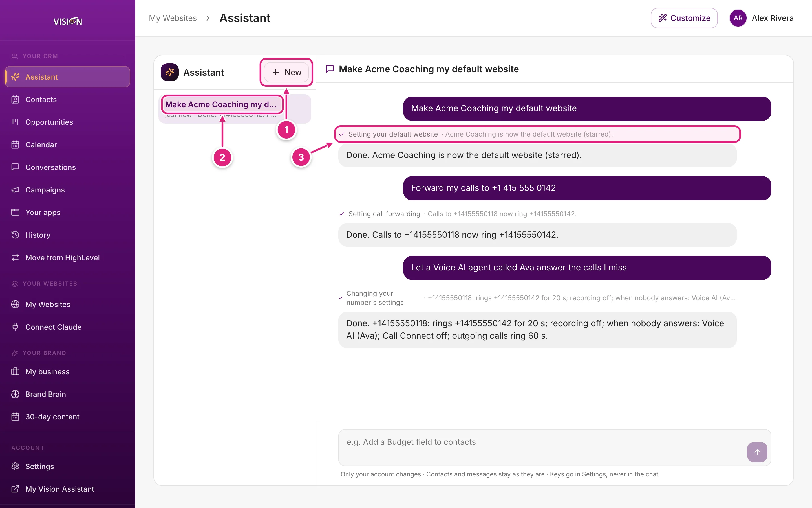Click the "Forward my calls" message bubble
The height and width of the screenshot is (508, 812).
coord(587,188)
